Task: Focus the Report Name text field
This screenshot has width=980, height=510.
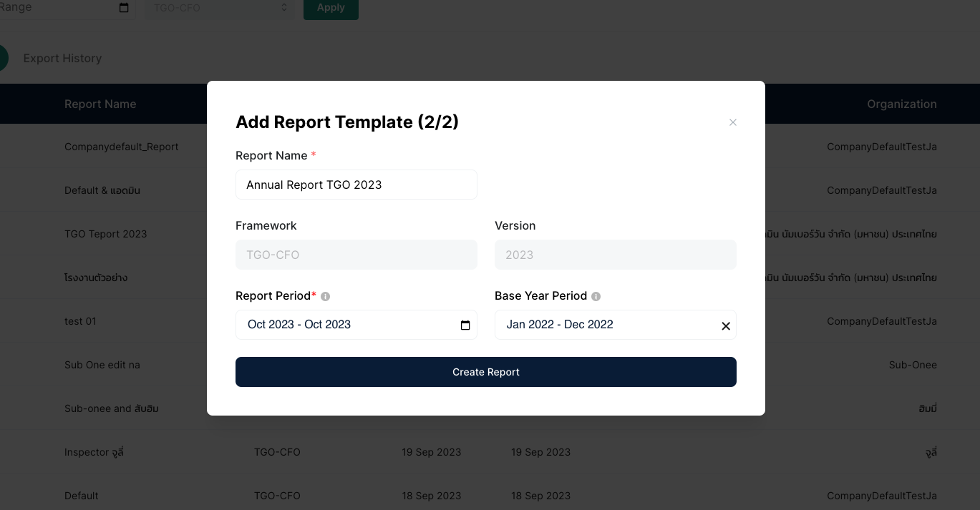Action: [x=356, y=185]
